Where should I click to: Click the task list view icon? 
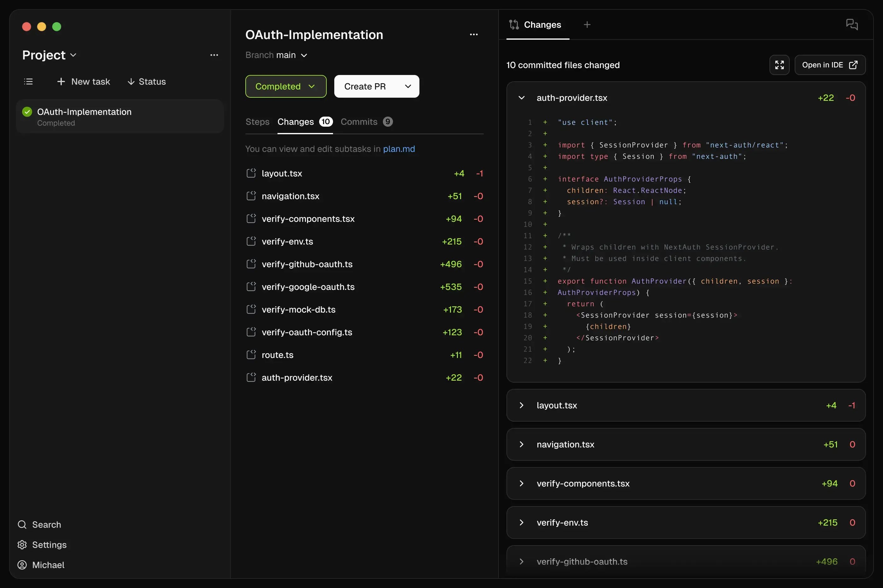coord(28,81)
